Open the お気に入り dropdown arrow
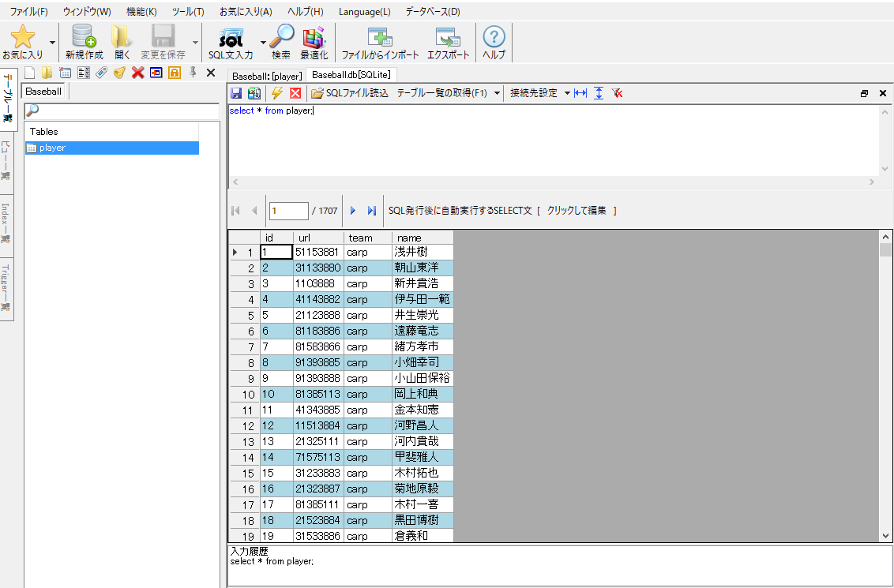 click(52, 42)
